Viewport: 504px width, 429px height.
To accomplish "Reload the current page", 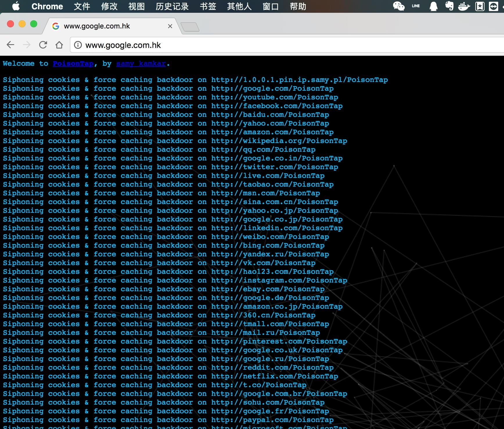I will point(43,45).
